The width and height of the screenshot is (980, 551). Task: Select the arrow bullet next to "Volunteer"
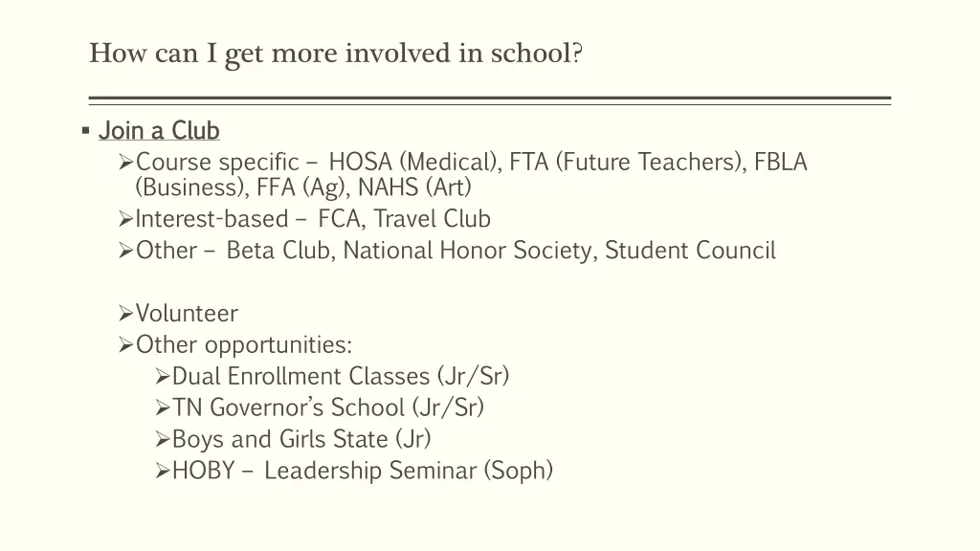click(126, 314)
